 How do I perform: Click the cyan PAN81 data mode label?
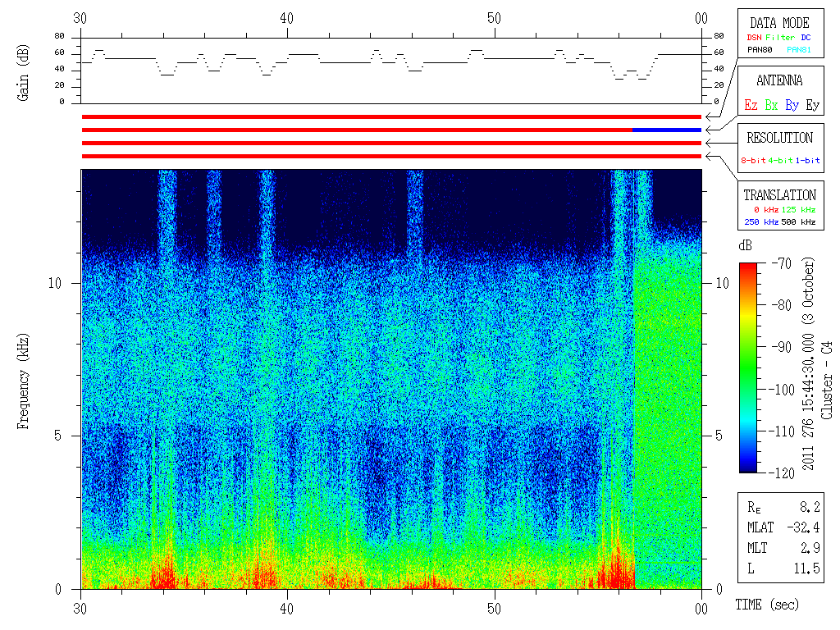799,50
